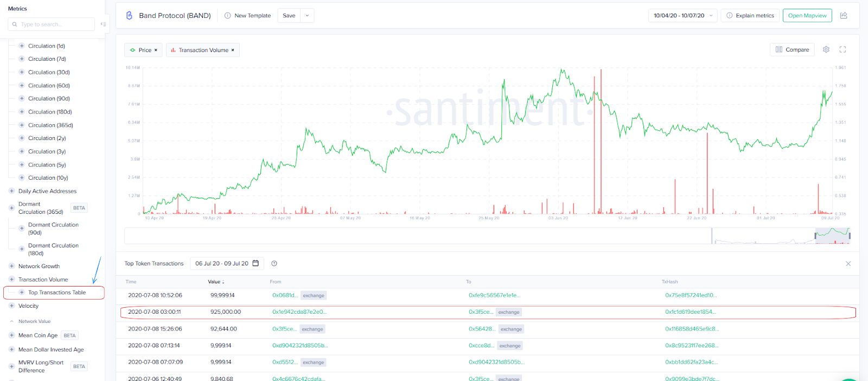The height and width of the screenshot is (381, 868).
Task: Add Mean Coin Age plus icon
Action: pyautogui.click(x=11, y=335)
